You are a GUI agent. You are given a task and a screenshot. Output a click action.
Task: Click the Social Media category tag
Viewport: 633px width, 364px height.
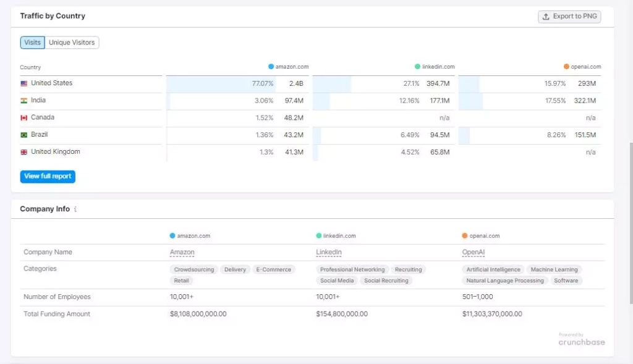(x=337, y=281)
